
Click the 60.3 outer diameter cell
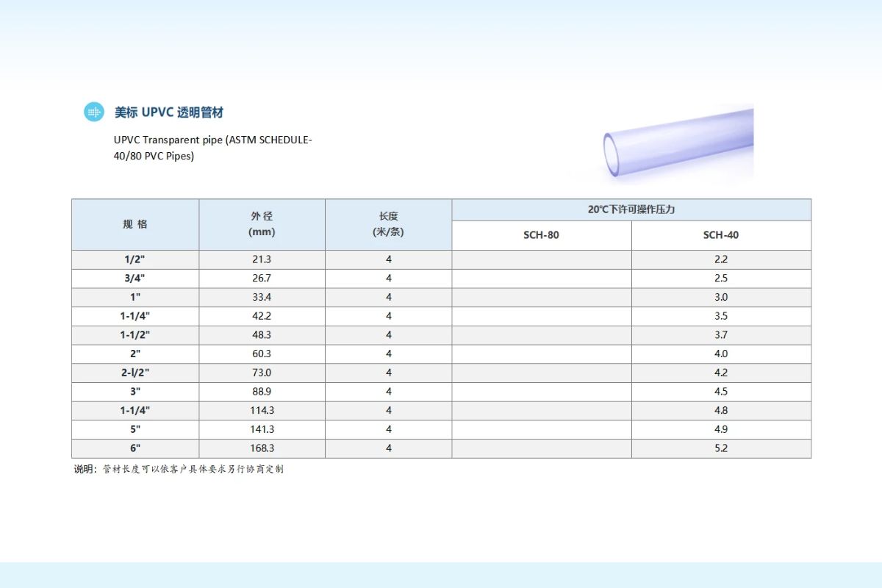[262, 354]
